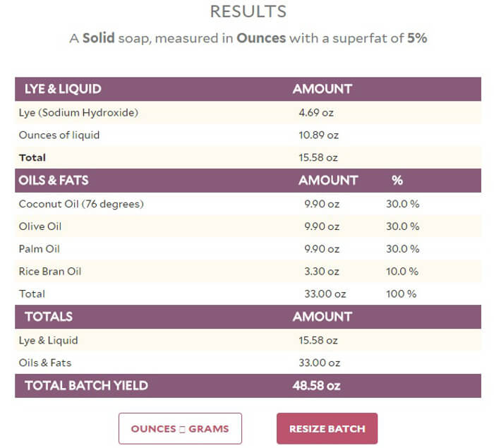This screenshot has width=494, height=448.
Task: Click the Rice Bran Oil row label
Action: (x=50, y=272)
